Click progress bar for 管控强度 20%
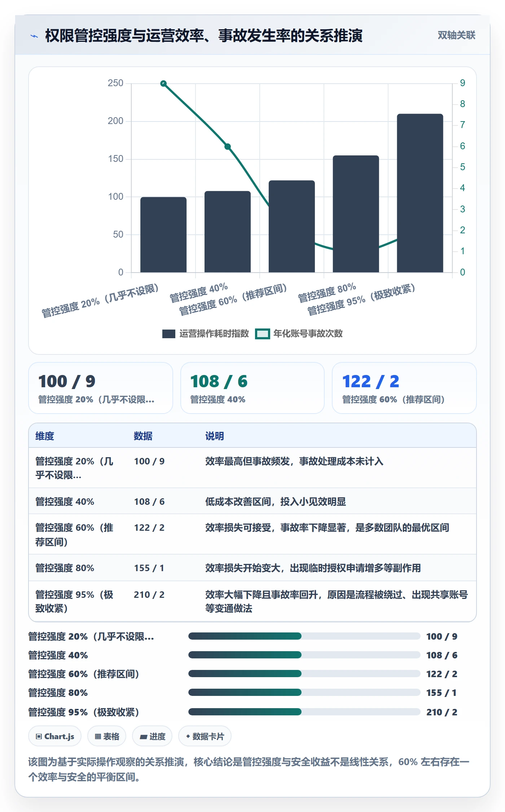The height and width of the screenshot is (812, 505). 304,636
